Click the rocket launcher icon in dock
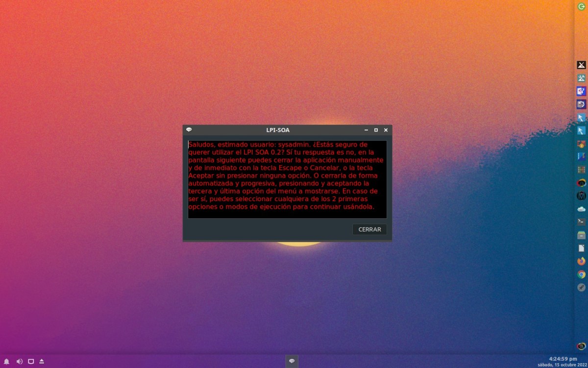588x368 pixels. pyautogui.click(x=582, y=288)
